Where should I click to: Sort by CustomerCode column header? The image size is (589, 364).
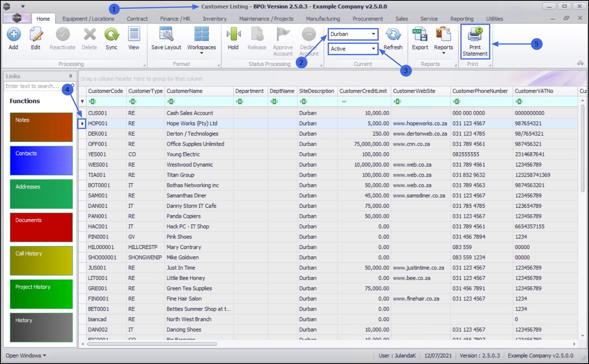(x=106, y=91)
